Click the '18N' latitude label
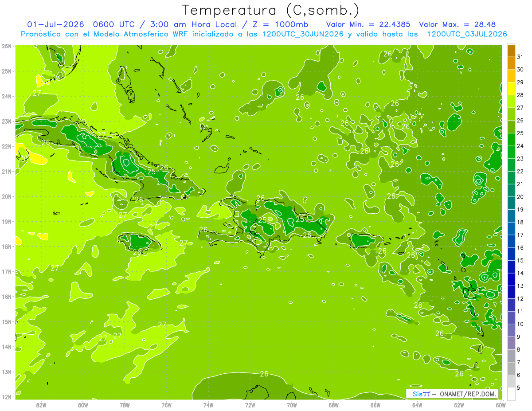This screenshot has height=411, width=532. (x=7, y=247)
